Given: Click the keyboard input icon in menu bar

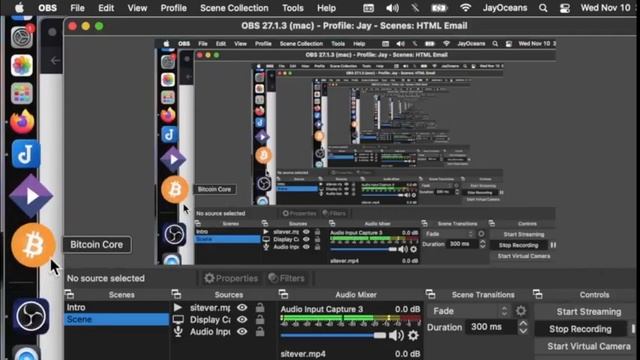Looking at the screenshot, I should (x=368, y=8).
